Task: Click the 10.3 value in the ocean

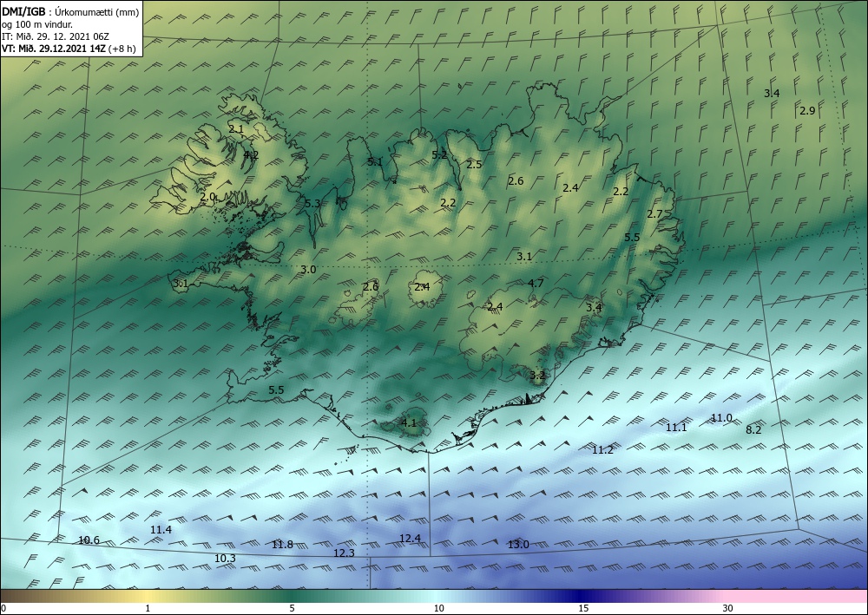Action: 225,559
